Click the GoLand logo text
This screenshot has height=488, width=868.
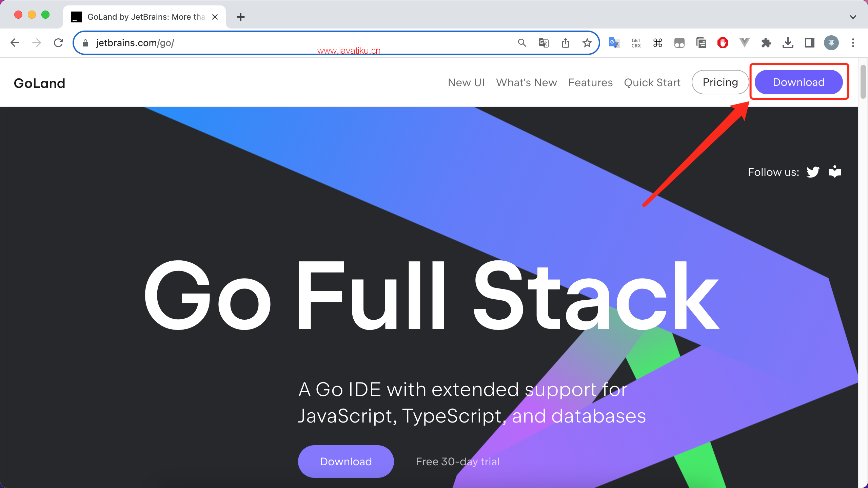[40, 83]
